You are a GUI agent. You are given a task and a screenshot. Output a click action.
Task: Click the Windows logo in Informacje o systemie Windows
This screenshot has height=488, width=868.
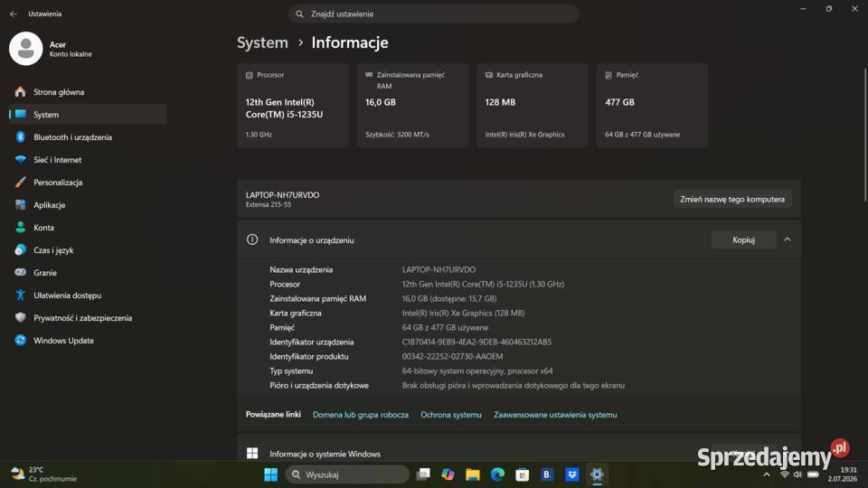click(252, 454)
